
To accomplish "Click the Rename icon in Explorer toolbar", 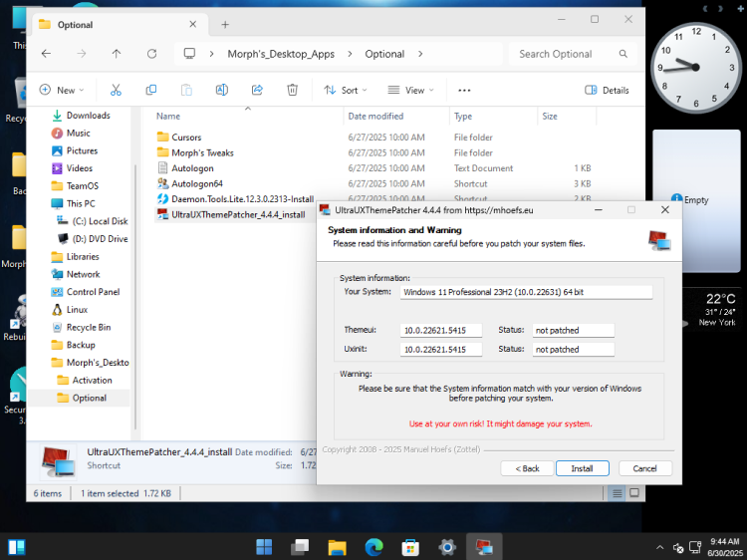I will click(x=222, y=90).
